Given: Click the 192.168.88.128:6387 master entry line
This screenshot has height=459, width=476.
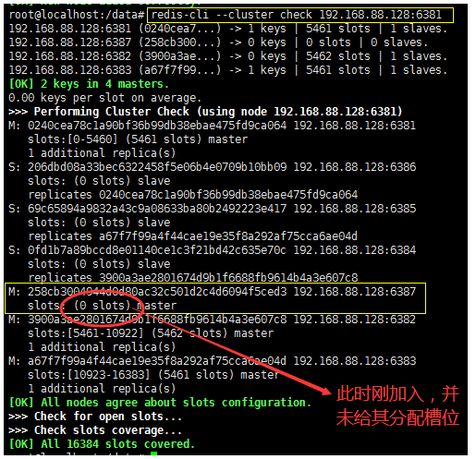Looking at the screenshot, I should click(x=213, y=292).
